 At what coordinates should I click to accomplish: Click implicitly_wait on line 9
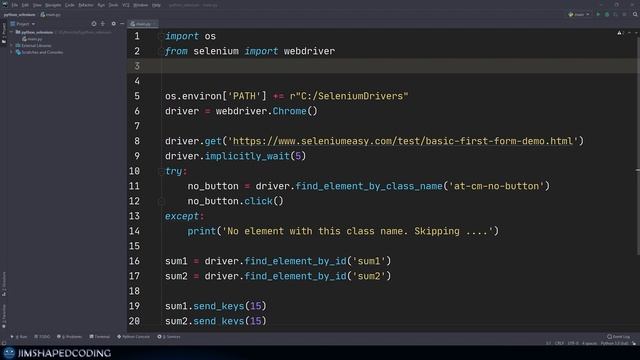(x=247, y=156)
